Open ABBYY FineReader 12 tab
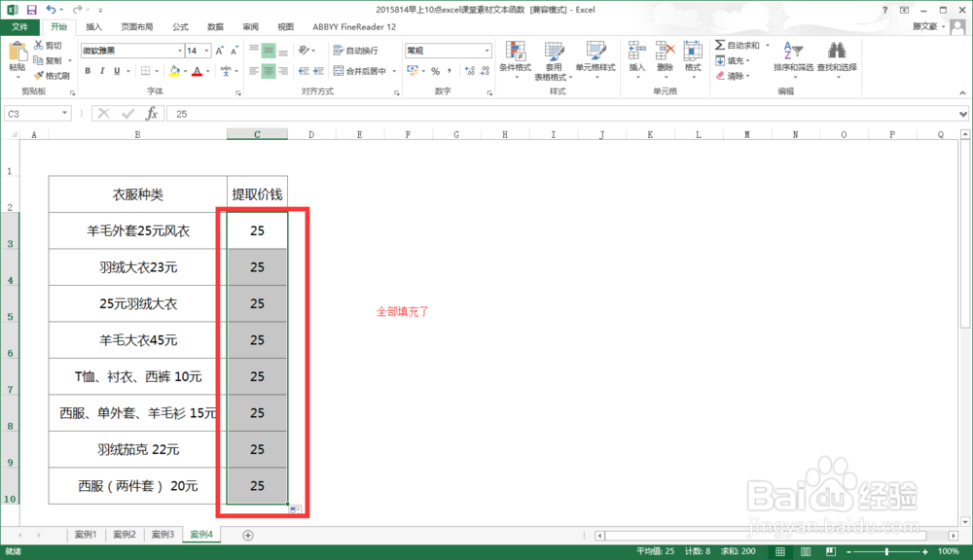This screenshot has height=560, width=973. coord(354,26)
